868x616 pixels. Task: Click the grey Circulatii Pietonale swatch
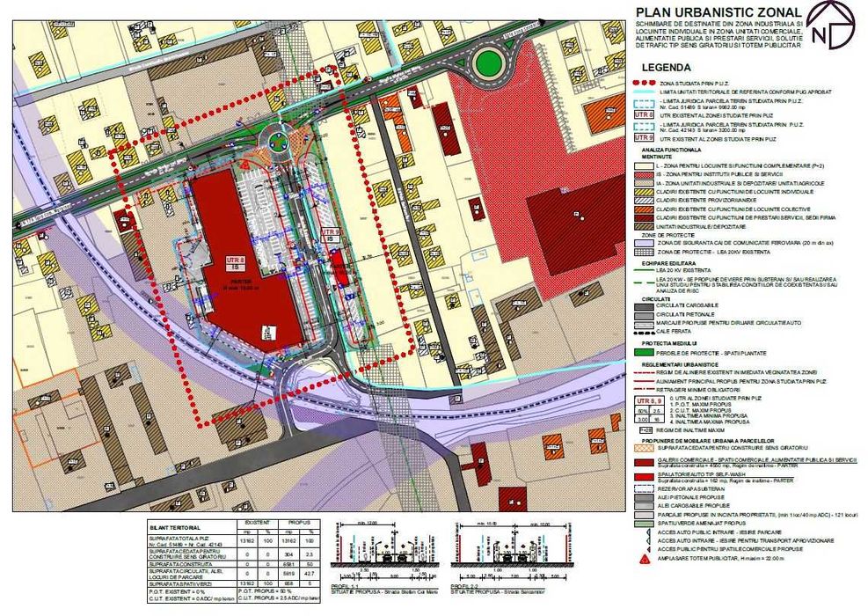pyautogui.click(x=644, y=314)
